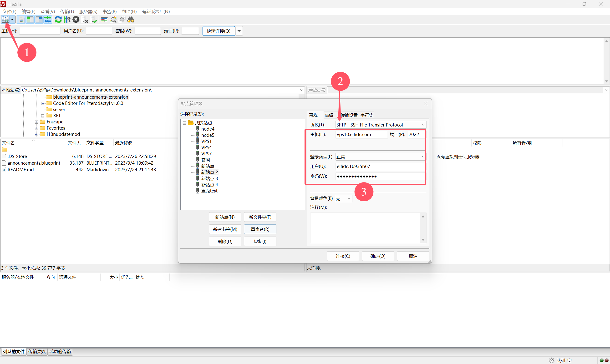Click the 确定(O) OK button
The height and width of the screenshot is (364, 610).
(378, 256)
